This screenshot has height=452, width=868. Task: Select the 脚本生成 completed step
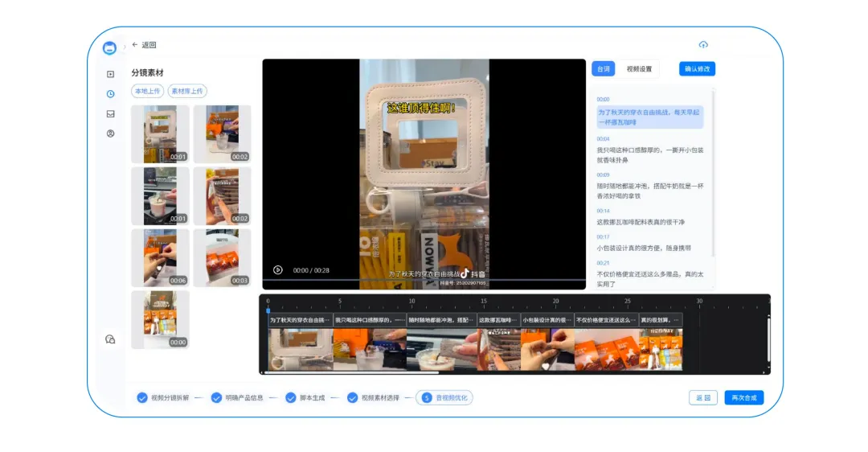point(305,397)
